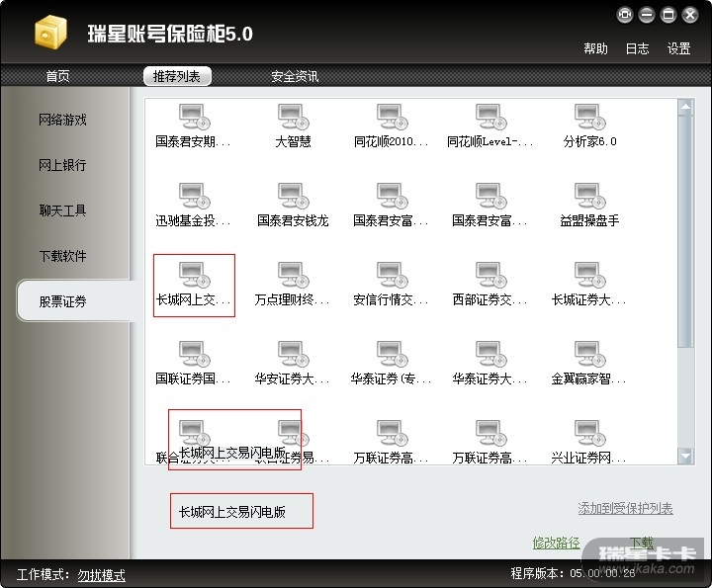Image resolution: width=712 pixels, height=588 pixels.
Task: Click the yellow safe-box application logo
Action: click(50, 32)
